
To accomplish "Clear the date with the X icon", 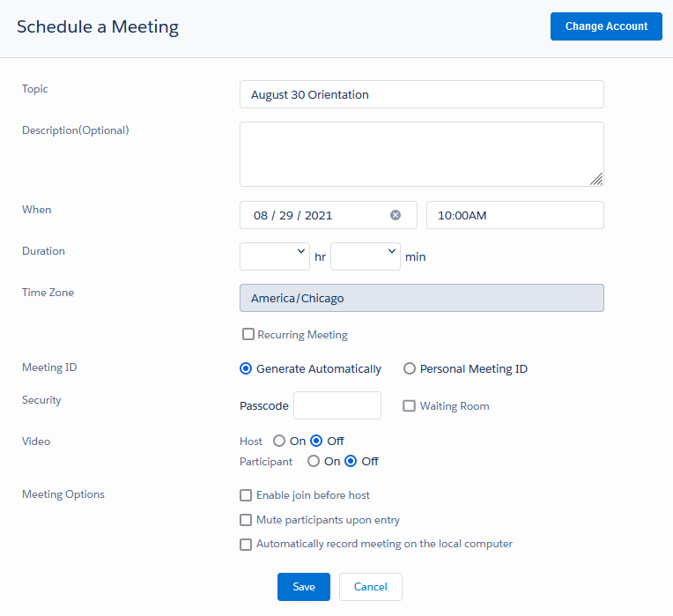I will 396,215.
